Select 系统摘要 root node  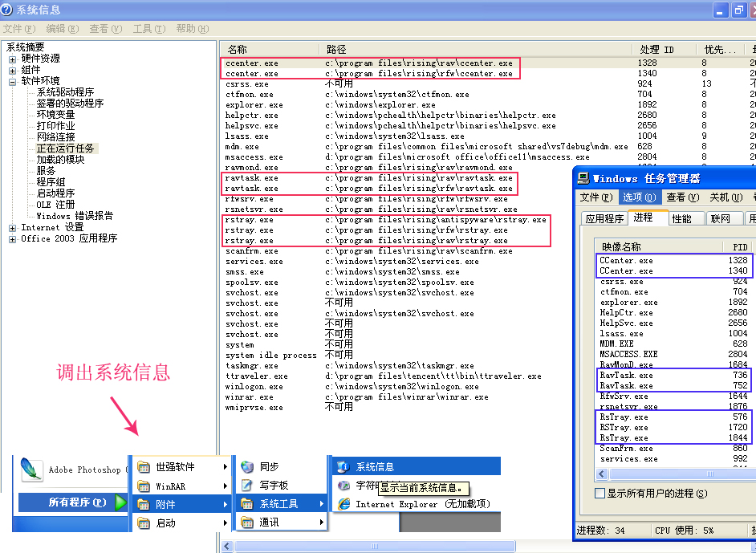(x=25, y=47)
